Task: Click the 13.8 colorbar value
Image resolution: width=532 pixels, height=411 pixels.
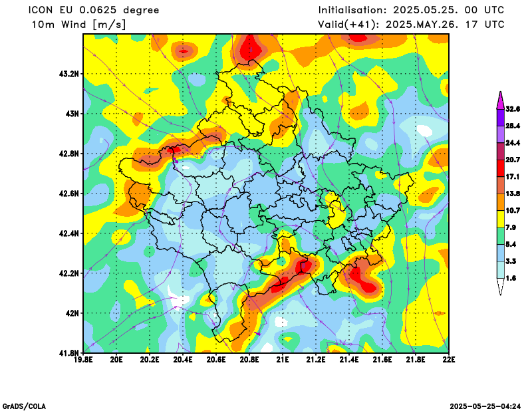Action: [x=513, y=194]
